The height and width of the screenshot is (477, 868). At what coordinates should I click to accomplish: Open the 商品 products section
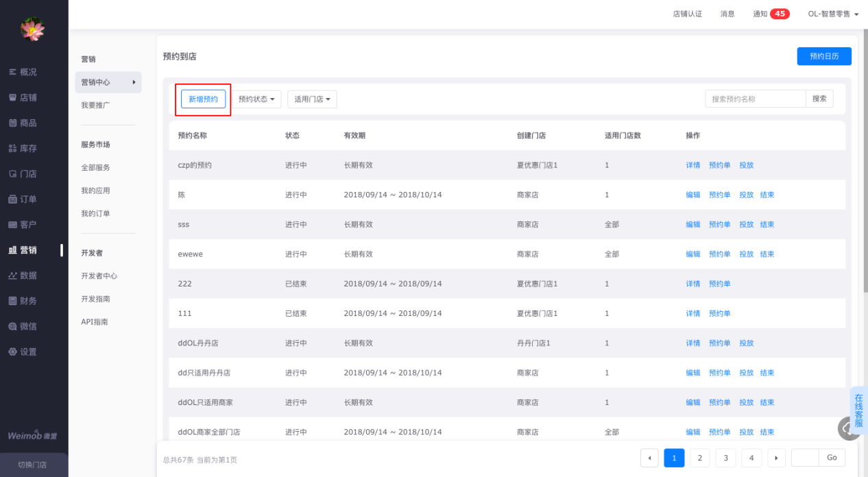(23, 123)
